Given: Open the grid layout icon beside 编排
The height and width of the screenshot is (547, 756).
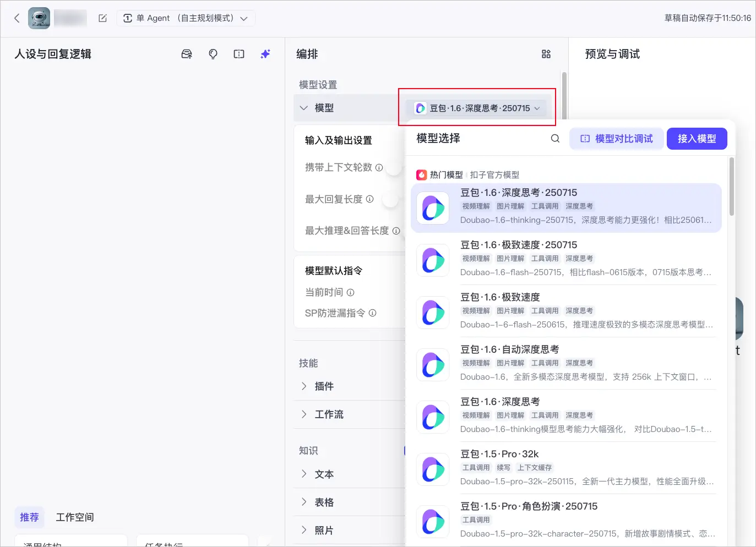Looking at the screenshot, I should tap(546, 54).
